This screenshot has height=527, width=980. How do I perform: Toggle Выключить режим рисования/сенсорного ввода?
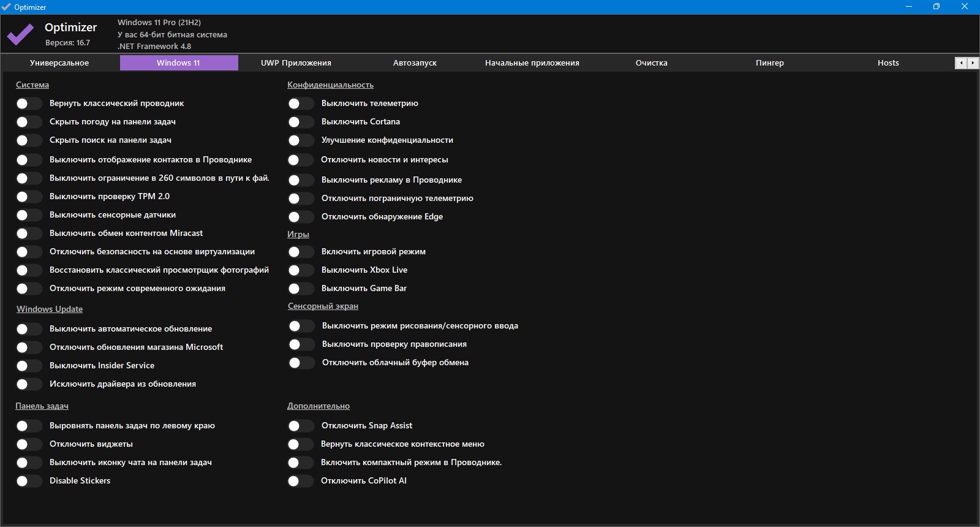click(x=301, y=326)
